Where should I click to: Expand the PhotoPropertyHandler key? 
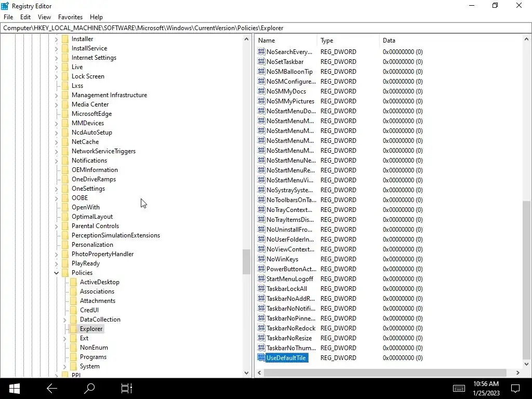click(56, 254)
